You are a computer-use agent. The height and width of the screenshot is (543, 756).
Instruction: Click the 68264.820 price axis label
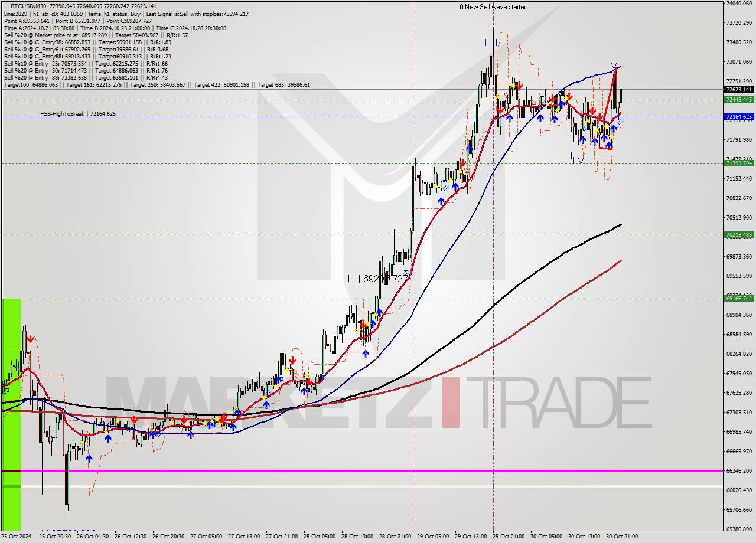click(739, 354)
